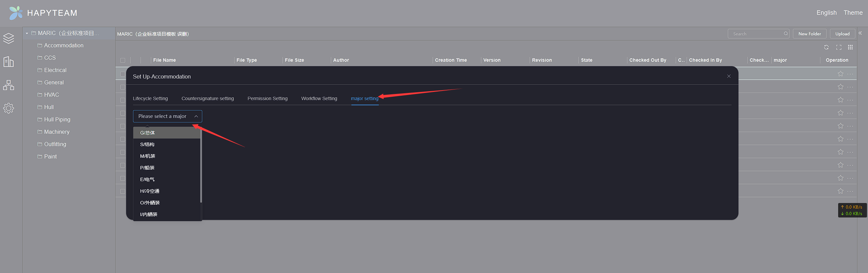Click the Author column header
Viewport: 868px width, 273px height.
coord(341,60)
